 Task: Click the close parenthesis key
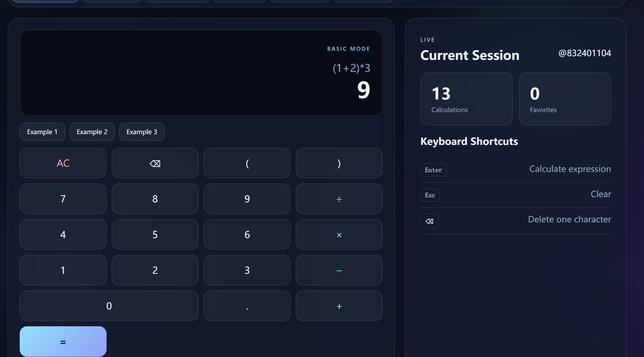click(x=339, y=163)
